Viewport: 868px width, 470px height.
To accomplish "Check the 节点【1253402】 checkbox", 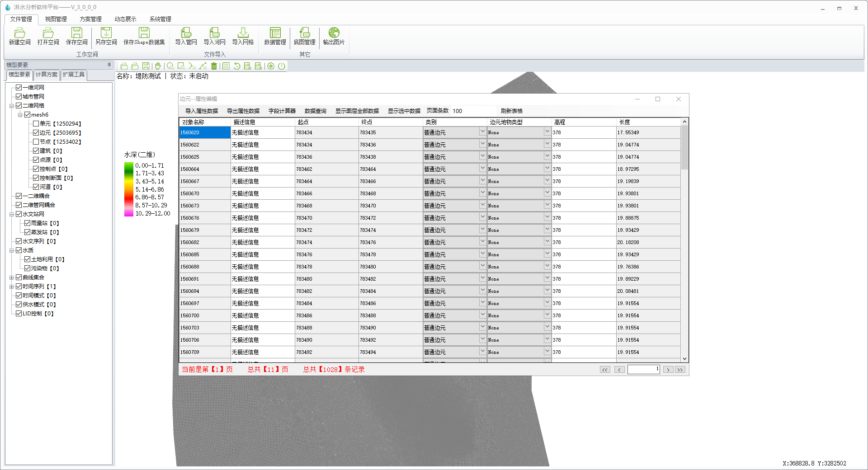I will click(36, 141).
